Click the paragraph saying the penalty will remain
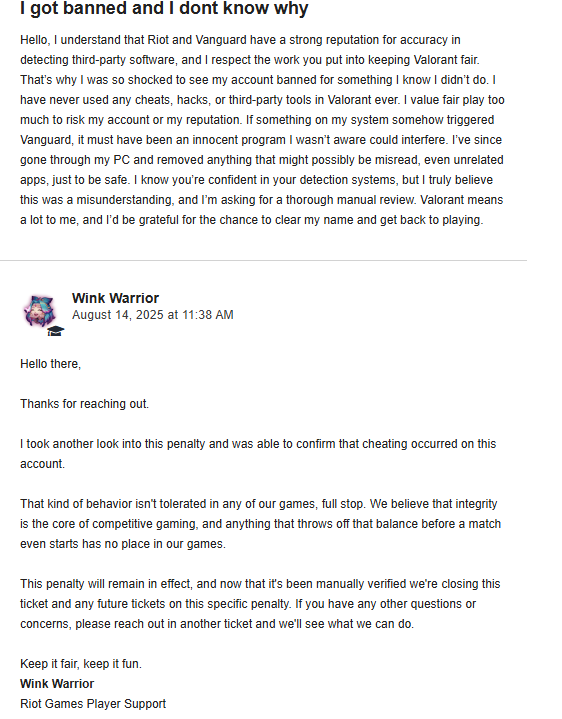 click(x=260, y=604)
